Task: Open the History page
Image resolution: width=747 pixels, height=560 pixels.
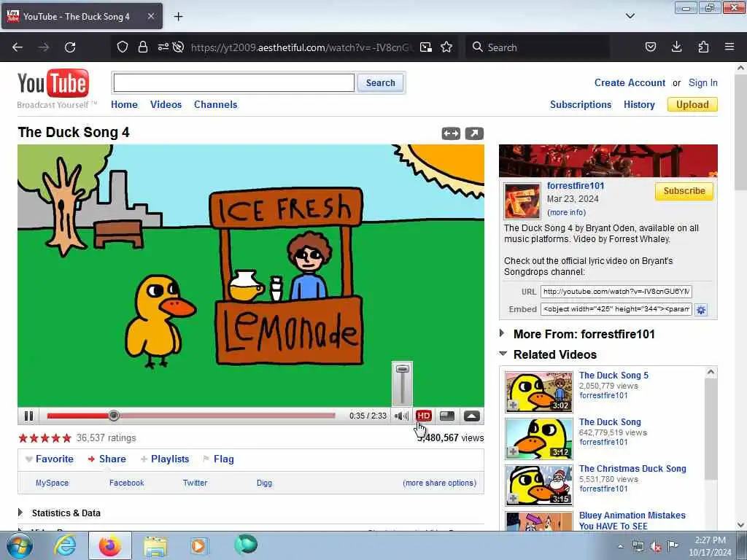Action: coord(639,105)
